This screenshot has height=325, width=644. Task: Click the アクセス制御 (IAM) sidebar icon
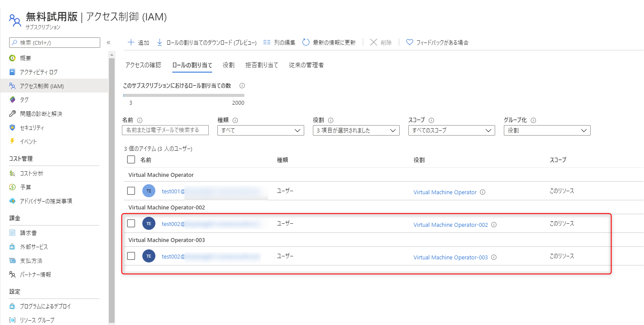click(x=13, y=86)
